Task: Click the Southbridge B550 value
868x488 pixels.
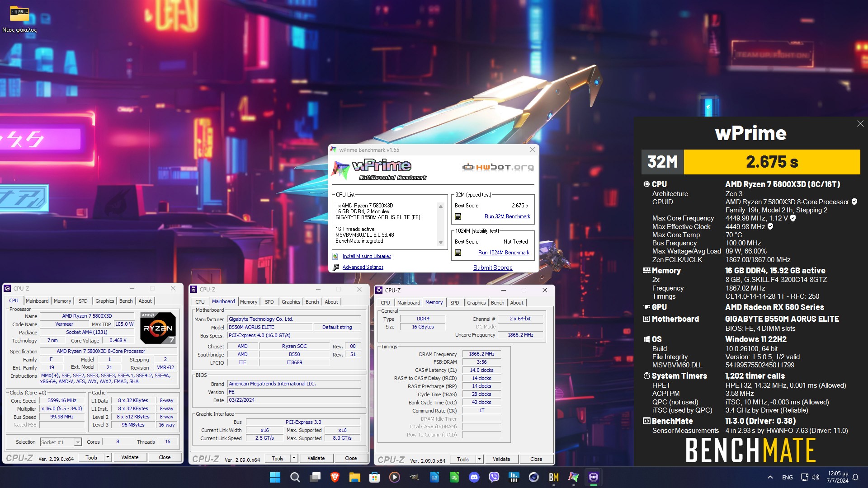Action: [294, 354]
